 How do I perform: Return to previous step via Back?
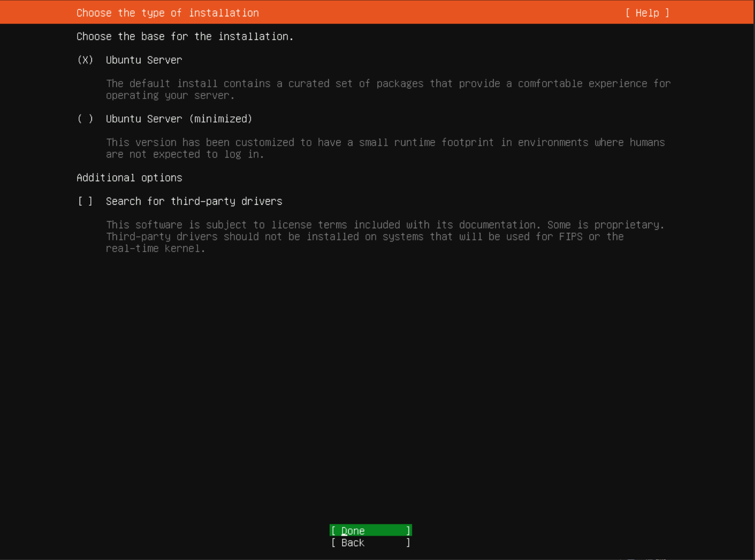370,543
